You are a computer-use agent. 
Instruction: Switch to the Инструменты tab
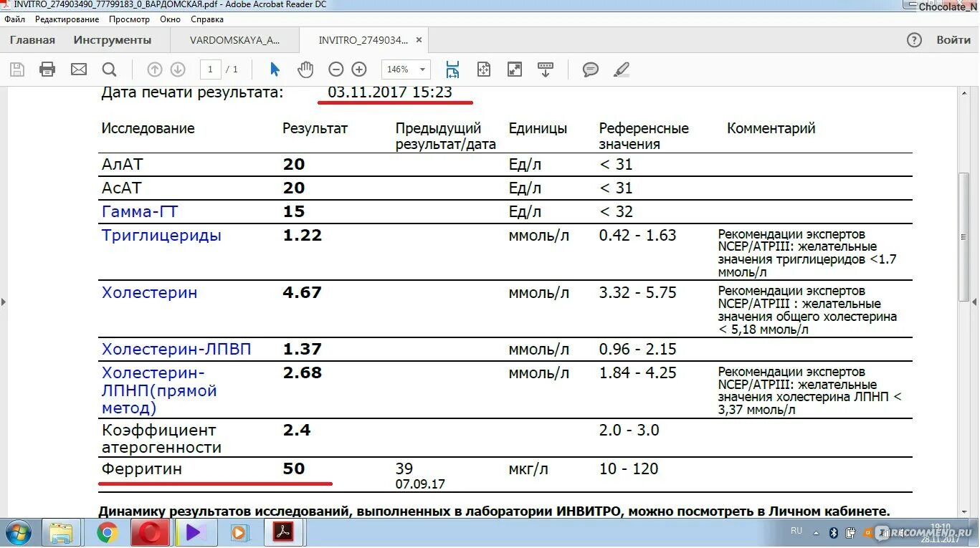tap(113, 40)
